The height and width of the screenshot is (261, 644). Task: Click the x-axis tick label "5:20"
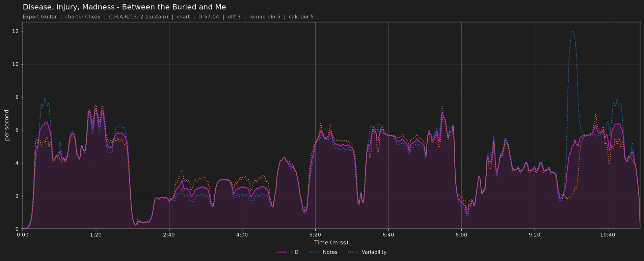click(315, 235)
